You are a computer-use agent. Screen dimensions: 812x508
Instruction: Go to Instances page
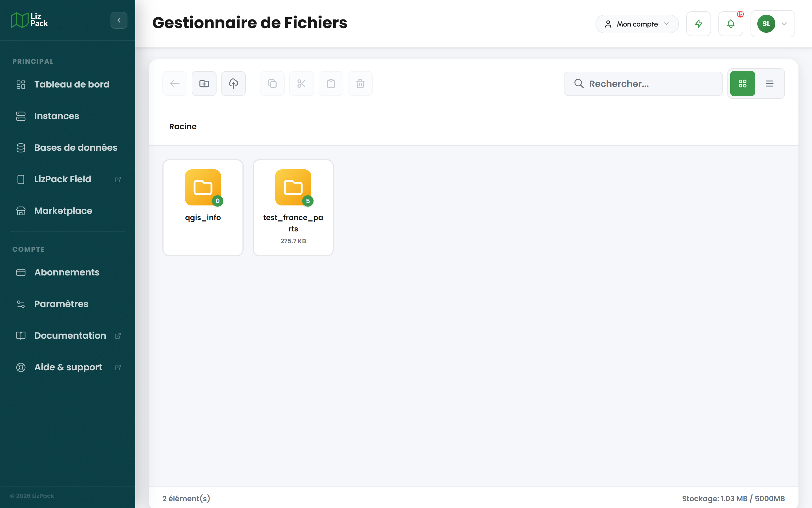67,116
